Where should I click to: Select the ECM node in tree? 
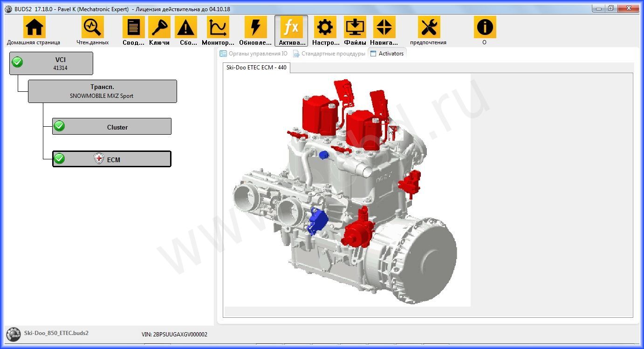pyautogui.click(x=111, y=159)
